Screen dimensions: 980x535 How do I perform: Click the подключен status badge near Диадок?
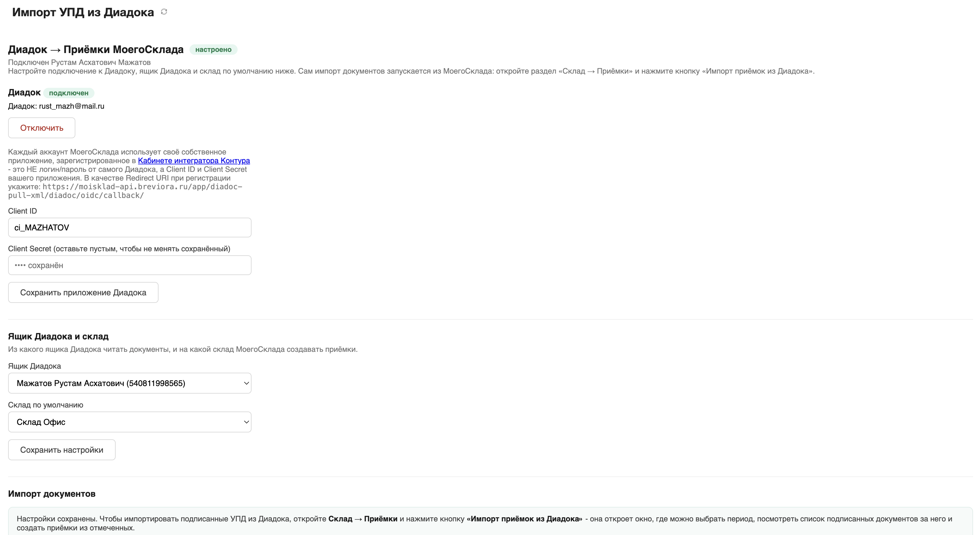pos(69,93)
